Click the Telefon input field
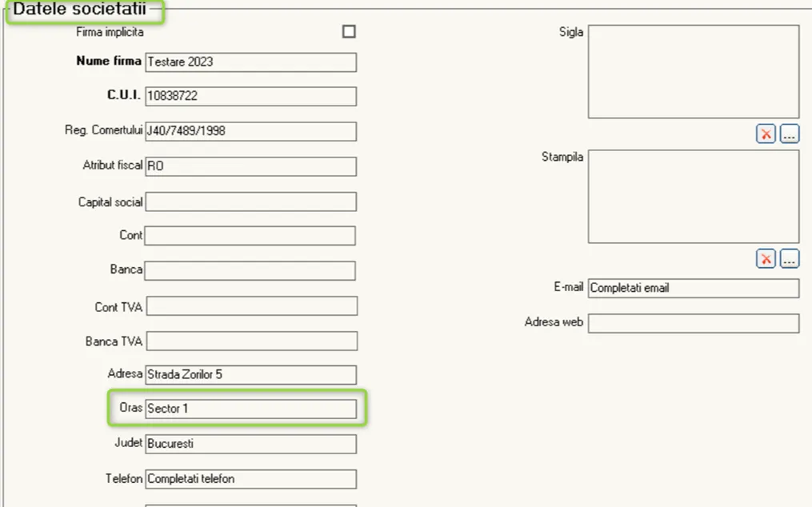 tap(250, 479)
